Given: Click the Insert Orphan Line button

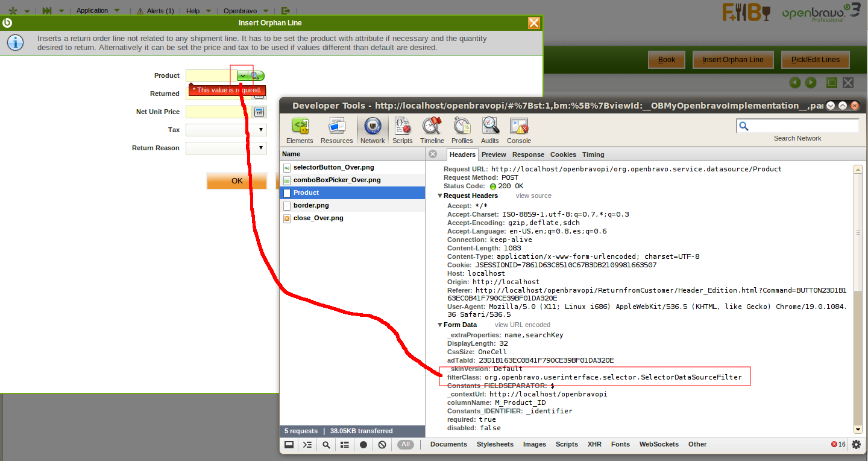Looking at the screenshot, I should (x=733, y=60).
